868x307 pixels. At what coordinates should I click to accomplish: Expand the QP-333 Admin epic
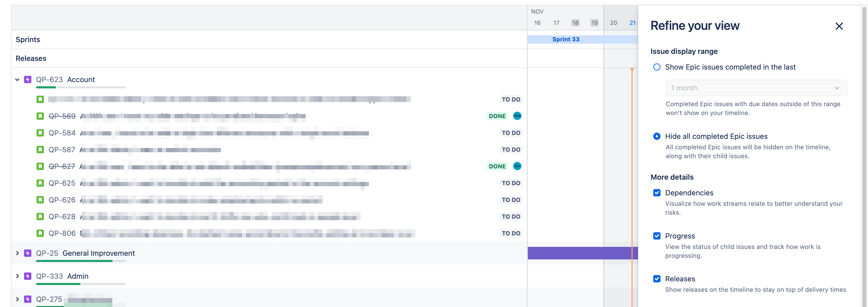pyautogui.click(x=17, y=276)
